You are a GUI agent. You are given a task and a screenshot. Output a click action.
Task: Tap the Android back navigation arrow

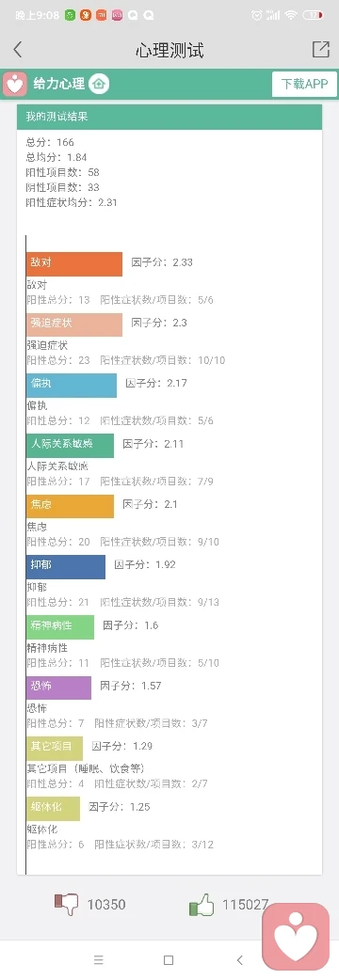(239, 960)
